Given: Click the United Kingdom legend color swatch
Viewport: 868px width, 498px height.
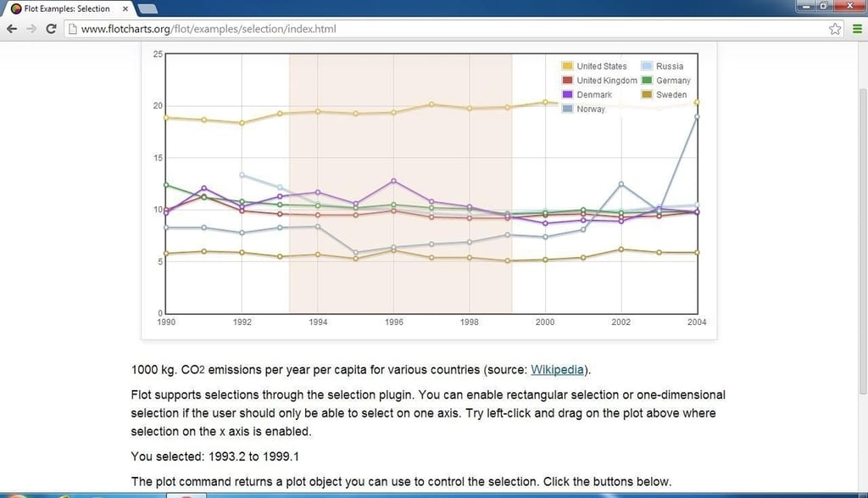Looking at the screenshot, I should 567,81.
